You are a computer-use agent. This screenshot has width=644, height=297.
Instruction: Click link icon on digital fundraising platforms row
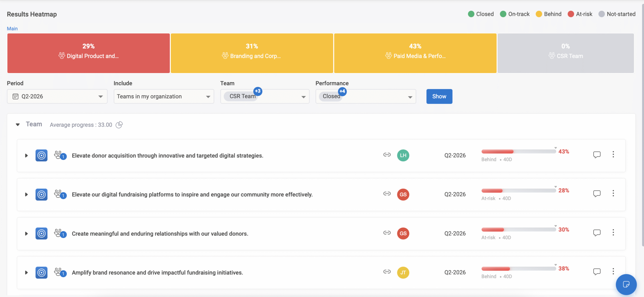[387, 194]
